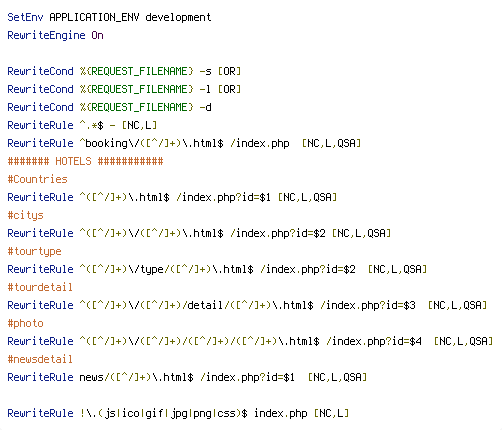This screenshot has width=502, height=430.
Task: Click the #Countries comment
Action: click(x=37, y=179)
